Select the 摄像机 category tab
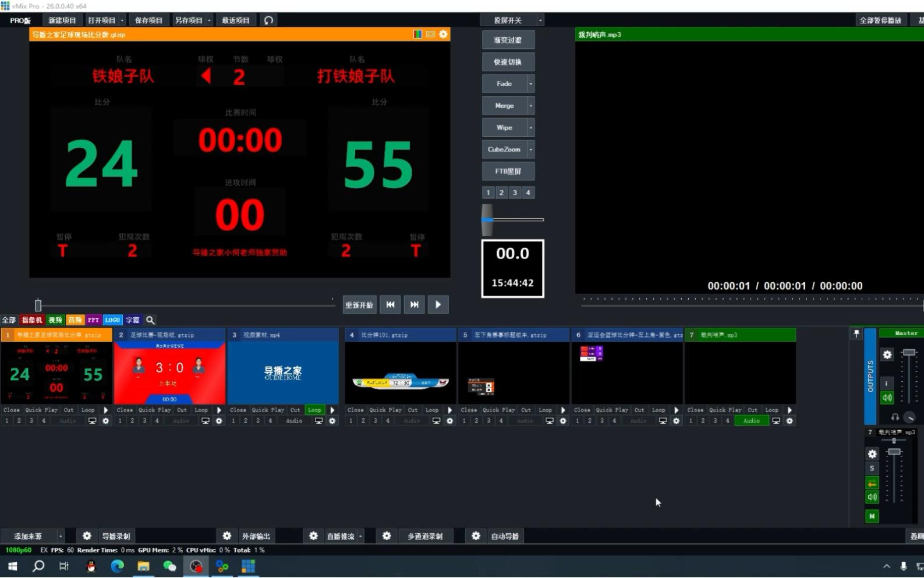Viewport: 924px width, 578px height. pyautogui.click(x=32, y=320)
